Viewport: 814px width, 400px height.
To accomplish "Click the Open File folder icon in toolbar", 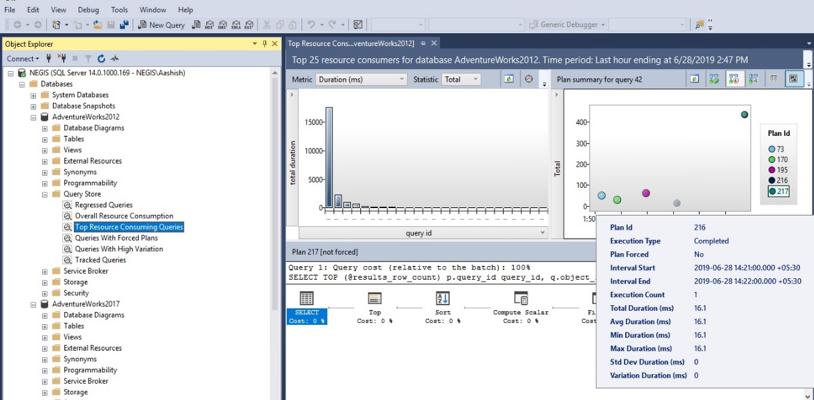I will pos(98,24).
